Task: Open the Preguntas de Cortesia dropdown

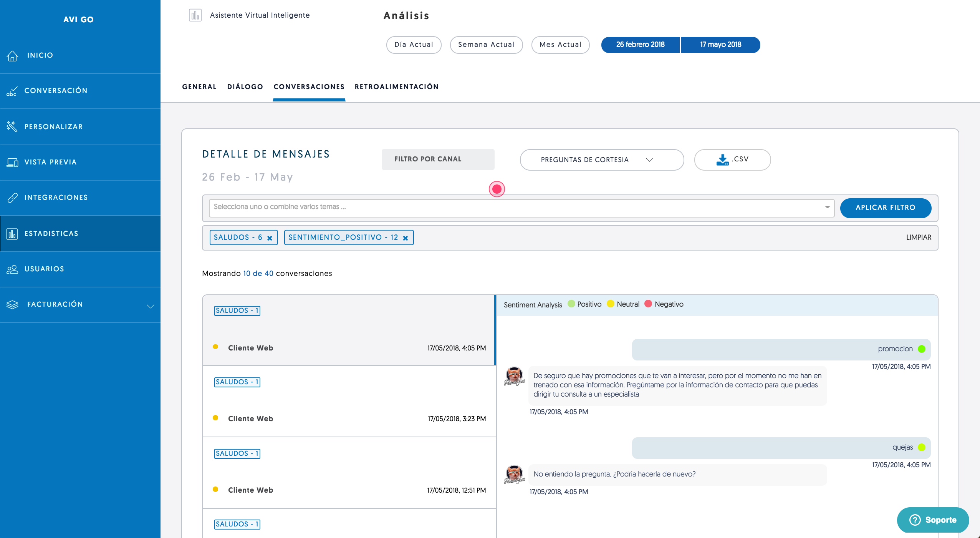Action: pyautogui.click(x=601, y=160)
